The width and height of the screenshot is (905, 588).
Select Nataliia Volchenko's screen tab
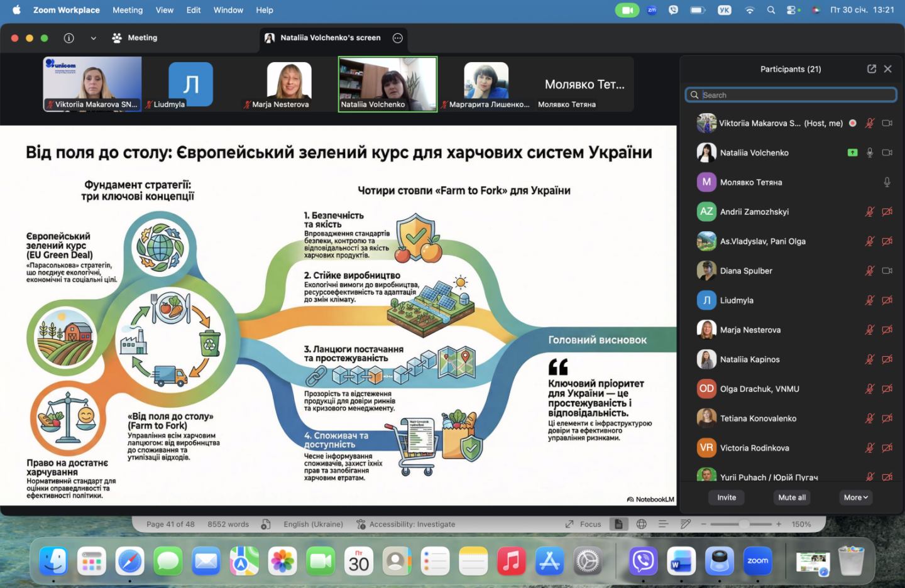click(x=330, y=38)
